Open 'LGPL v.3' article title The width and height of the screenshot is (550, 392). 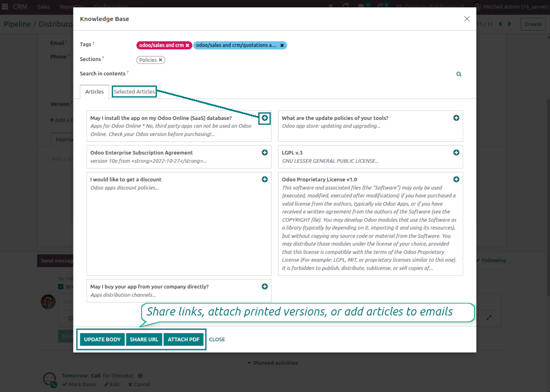pyautogui.click(x=292, y=152)
